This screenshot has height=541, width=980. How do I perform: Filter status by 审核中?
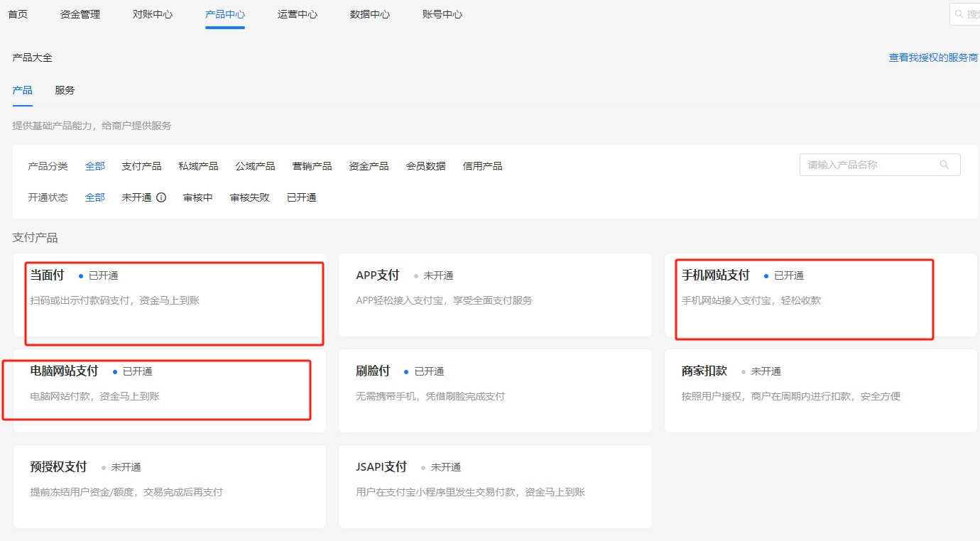point(198,197)
